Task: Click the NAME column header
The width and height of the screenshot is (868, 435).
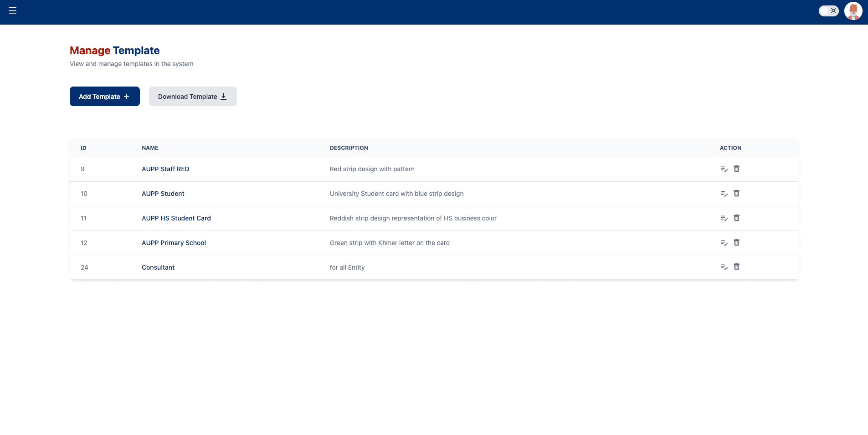Action: 150,148
